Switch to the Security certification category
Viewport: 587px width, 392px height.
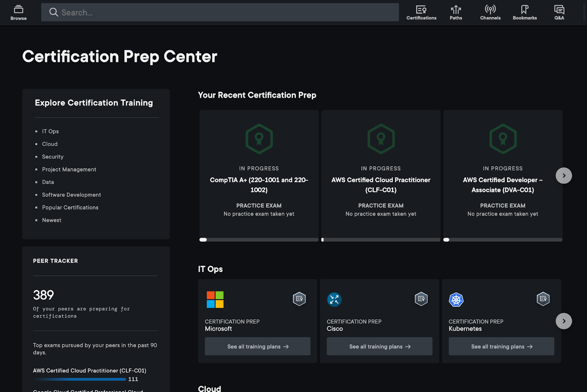pyautogui.click(x=52, y=157)
